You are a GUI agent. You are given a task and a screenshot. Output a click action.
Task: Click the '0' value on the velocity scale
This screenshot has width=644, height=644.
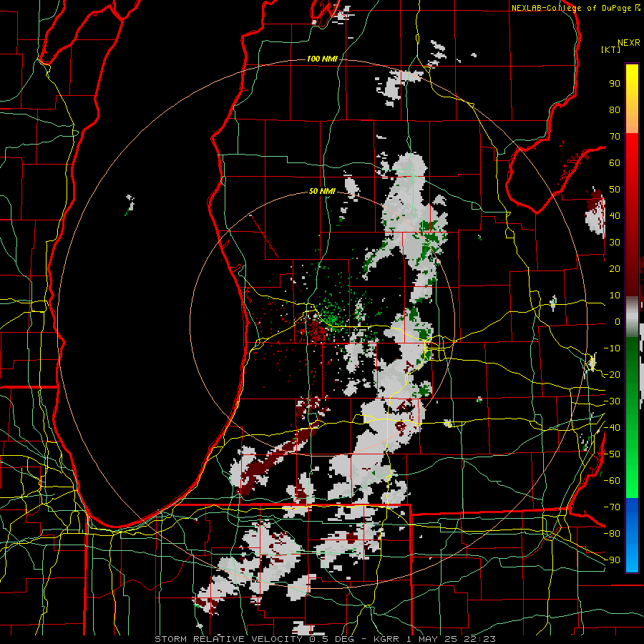(x=618, y=321)
